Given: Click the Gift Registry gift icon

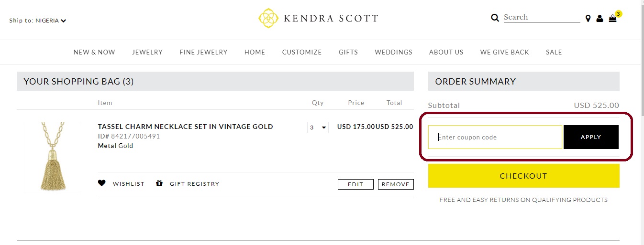Looking at the screenshot, I should coord(159,183).
